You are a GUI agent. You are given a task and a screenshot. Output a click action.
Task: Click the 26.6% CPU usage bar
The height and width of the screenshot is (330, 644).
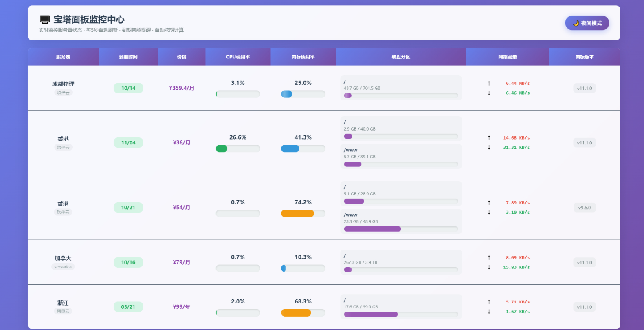tap(238, 148)
